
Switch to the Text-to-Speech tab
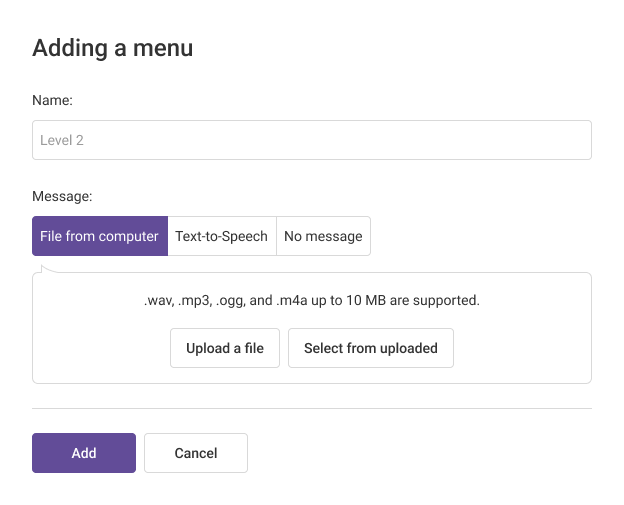[x=221, y=236]
